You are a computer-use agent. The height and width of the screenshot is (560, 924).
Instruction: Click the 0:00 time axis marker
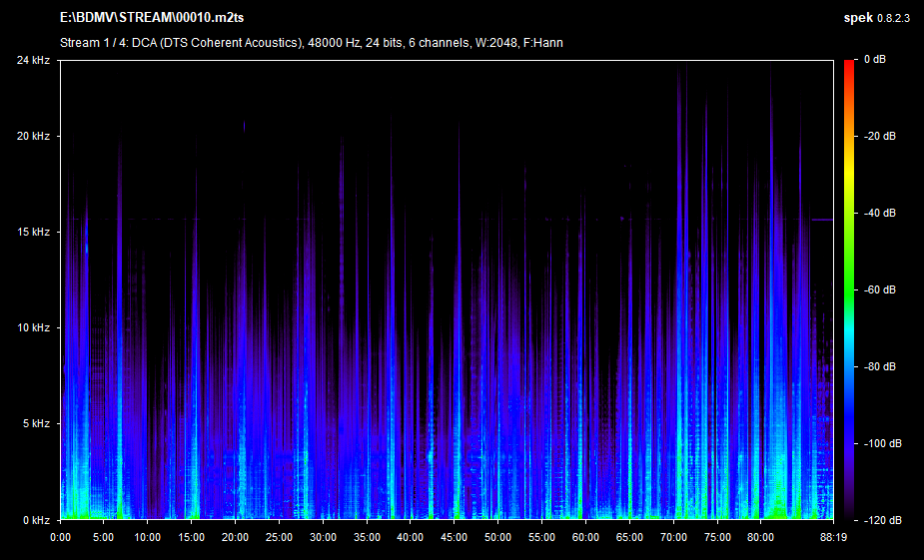(60, 536)
